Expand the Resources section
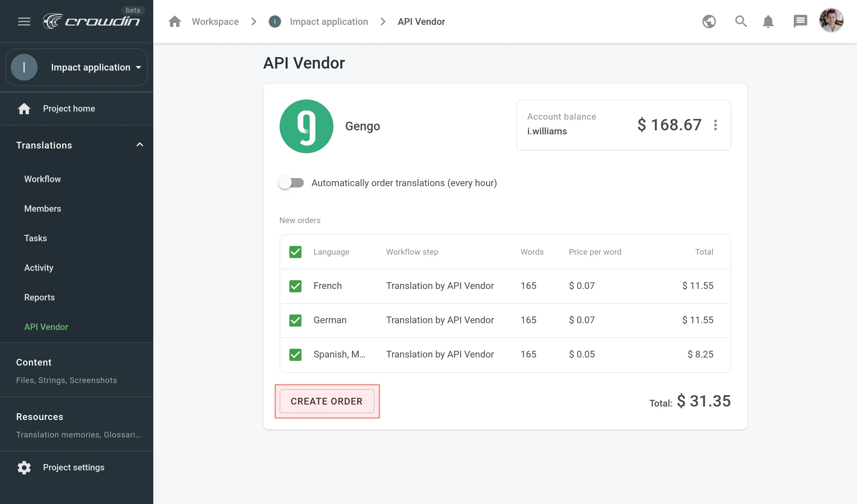The image size is (857, 504). pos(77,425)
